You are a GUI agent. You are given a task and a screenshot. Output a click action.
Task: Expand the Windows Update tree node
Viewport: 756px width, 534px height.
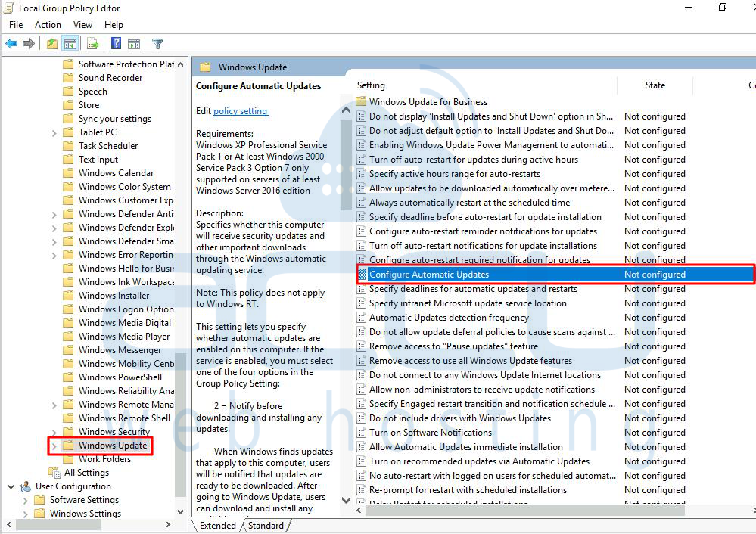pyautogui.click(x=54, y=446)
